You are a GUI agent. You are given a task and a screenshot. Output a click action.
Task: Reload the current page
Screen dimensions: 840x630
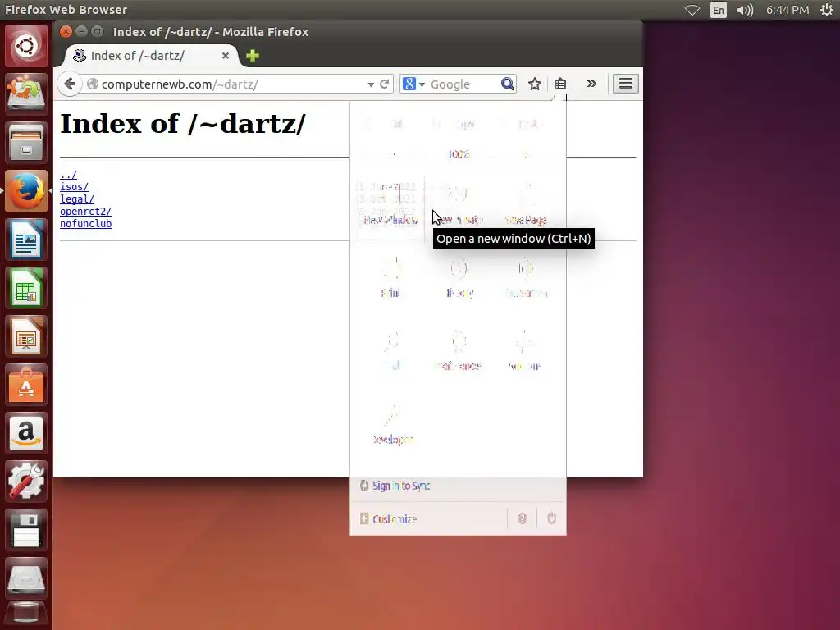pyautogui.click(x=384, y=84)
